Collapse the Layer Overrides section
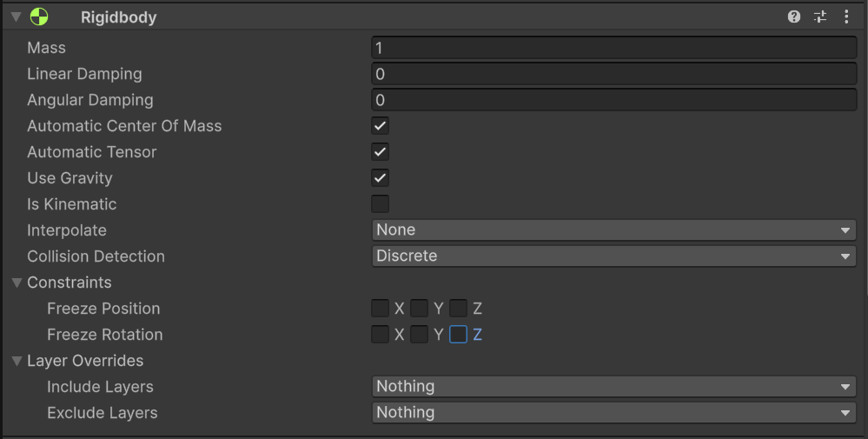868x439 pixels. [x=17, y=361]
